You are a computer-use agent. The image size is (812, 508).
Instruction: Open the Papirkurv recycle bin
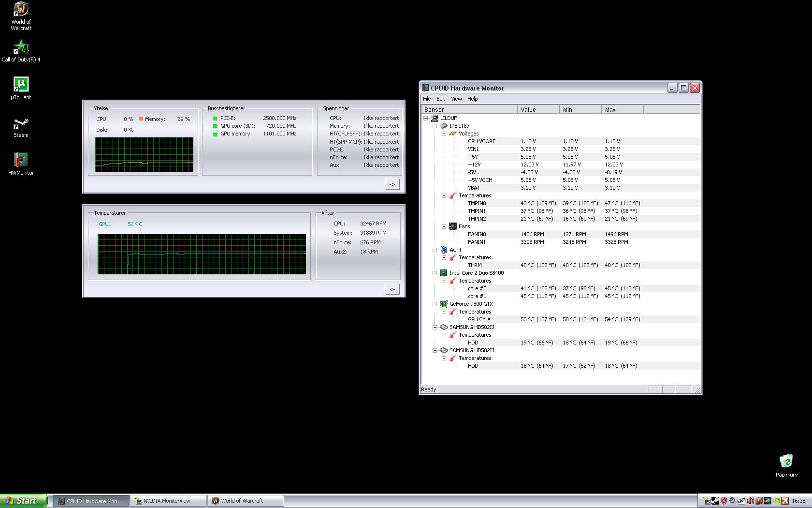click(786, 465)
